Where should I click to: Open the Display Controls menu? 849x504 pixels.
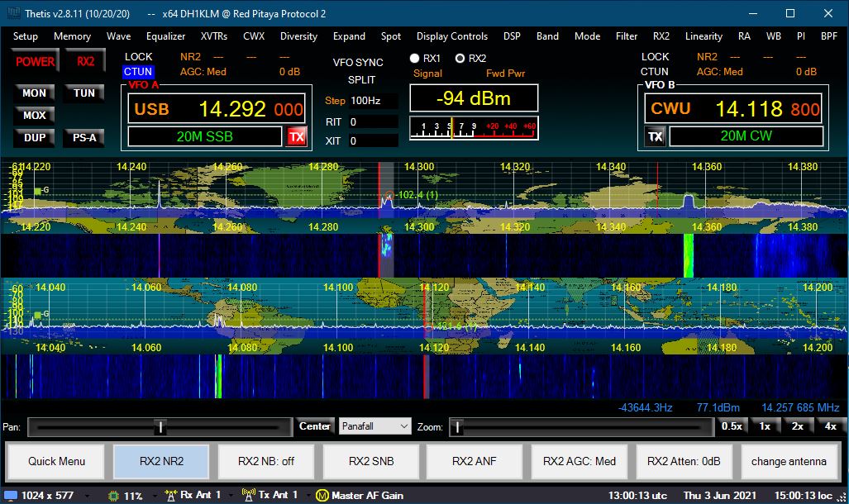click(451, 36)
